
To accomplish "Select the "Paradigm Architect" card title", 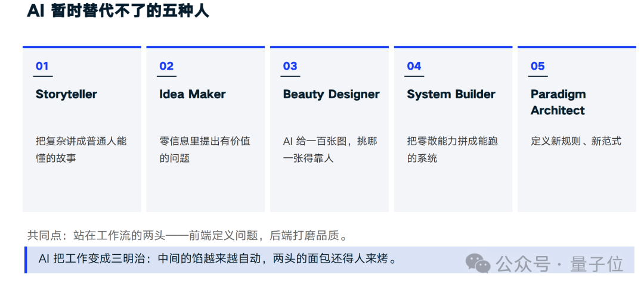I will tap(558, 102).
